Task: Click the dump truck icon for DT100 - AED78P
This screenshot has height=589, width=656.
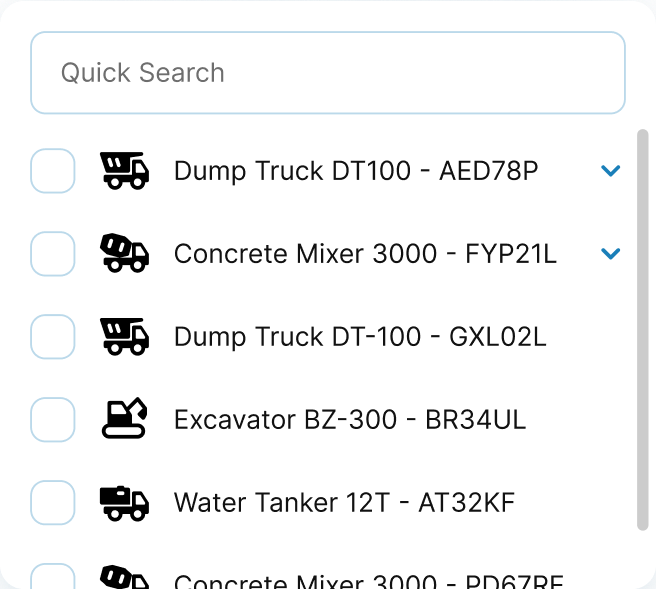Action: pos(125,171)
